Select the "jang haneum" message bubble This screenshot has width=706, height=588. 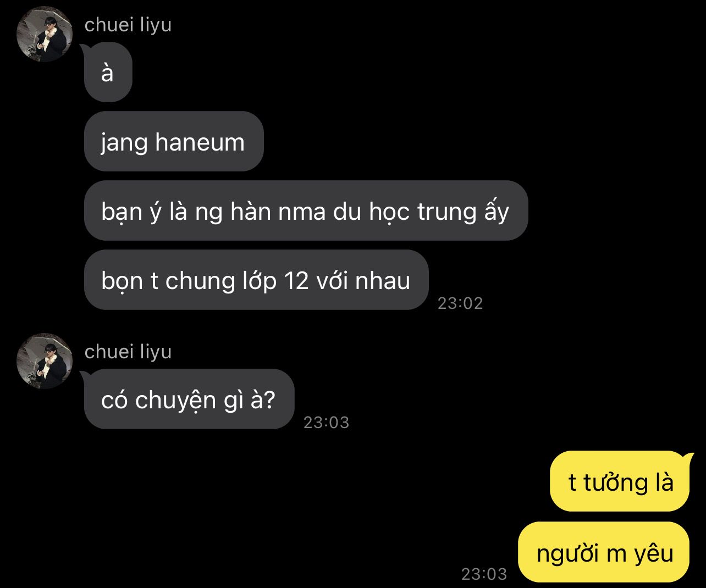[x=174, y=142]
